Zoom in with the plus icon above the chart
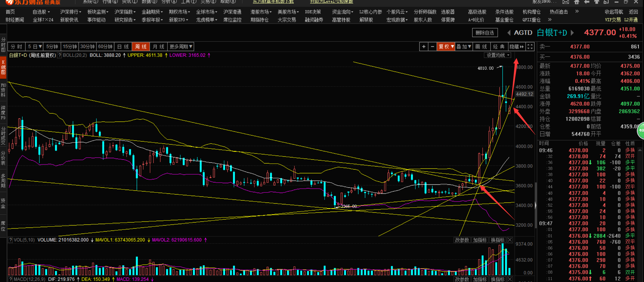Image resolution: width=644 pixels, height=282 pixels. click(x=424, y=46)
